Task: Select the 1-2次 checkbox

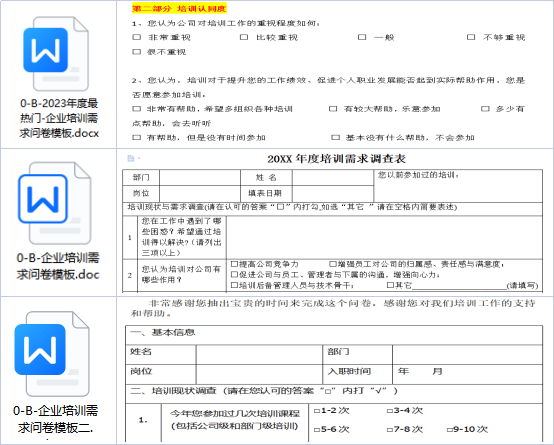Action: click(317, 411)
